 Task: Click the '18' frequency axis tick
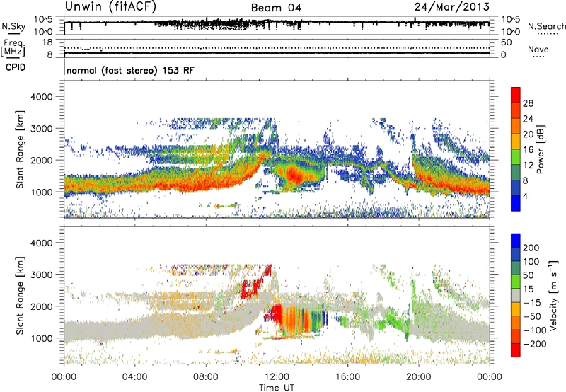click(x=47, y=42)
